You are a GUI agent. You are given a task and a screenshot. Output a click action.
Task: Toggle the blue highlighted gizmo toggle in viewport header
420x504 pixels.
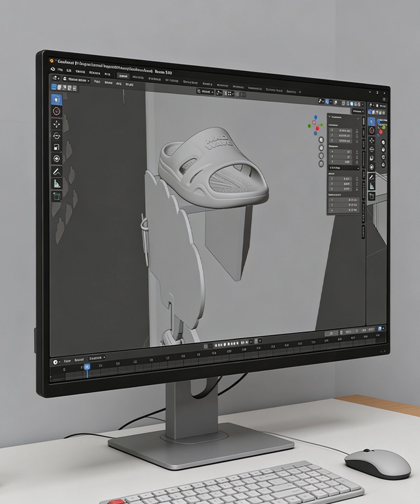point(327,102)
